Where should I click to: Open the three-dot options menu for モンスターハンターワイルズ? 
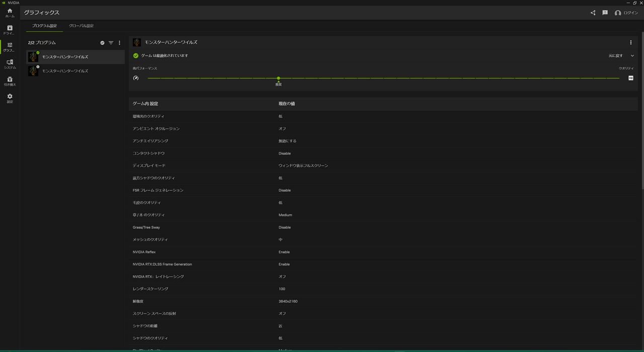pyautogui.click(x=630, y=43)
